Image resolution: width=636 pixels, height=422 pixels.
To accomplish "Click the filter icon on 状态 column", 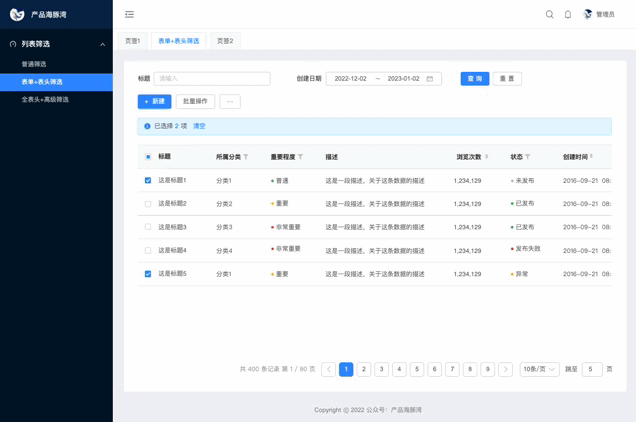I will click(x=527, y=157).
